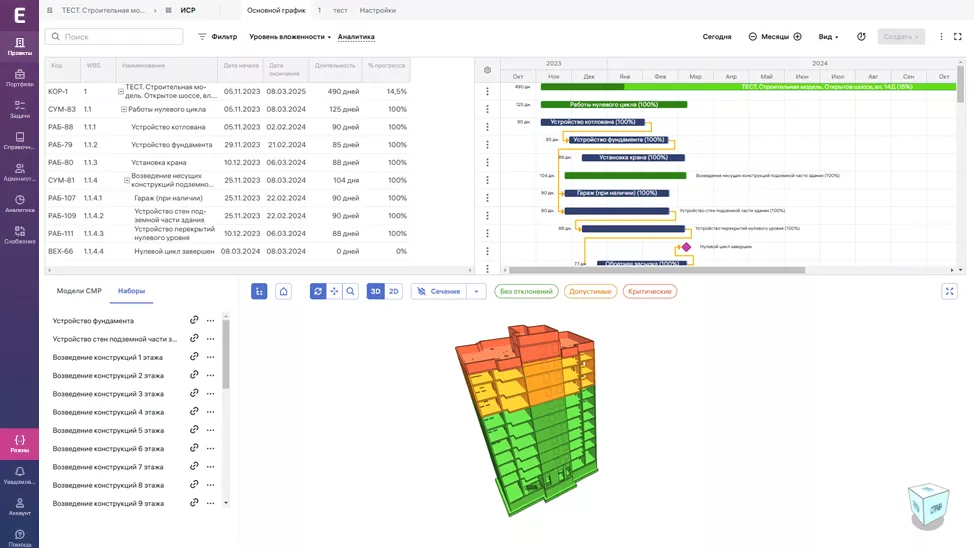The height and width of the screenshot is (548, 974).
Task: Open Gantt chart settings gear icon
Action: coord(487,70)
